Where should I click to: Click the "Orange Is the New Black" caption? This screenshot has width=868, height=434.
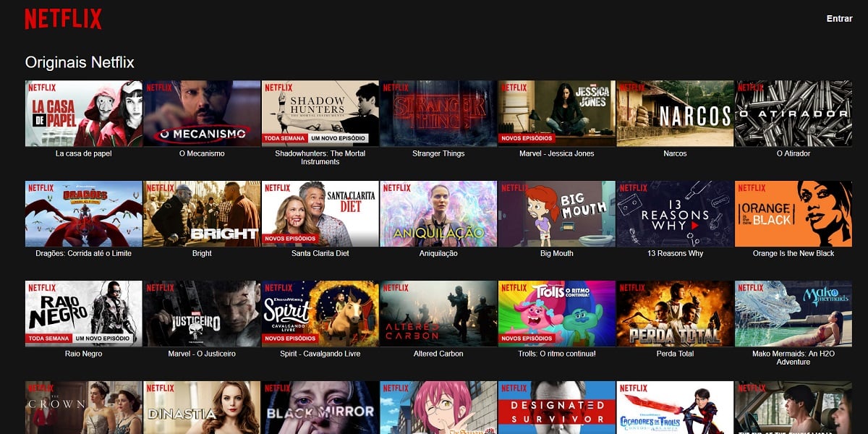(793, 254)
